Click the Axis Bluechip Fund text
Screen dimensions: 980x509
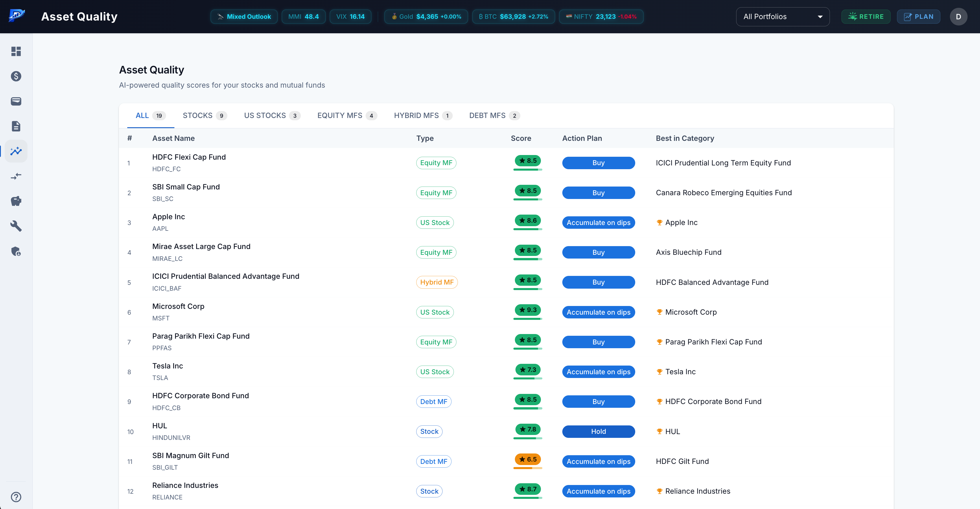tap(689, 252)
